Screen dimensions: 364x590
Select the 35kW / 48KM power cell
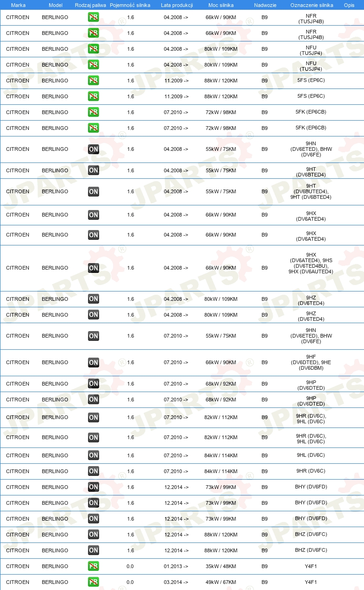tap(221, 566)
